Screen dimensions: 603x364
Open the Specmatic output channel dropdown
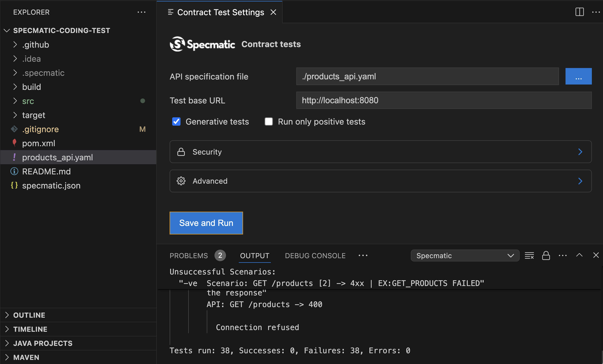[x=465, y=255]
